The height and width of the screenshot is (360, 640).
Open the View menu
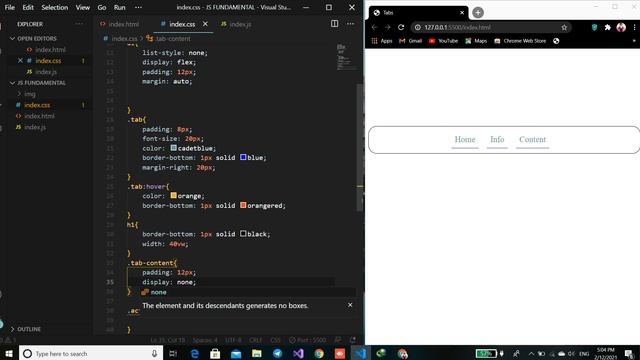[x=82, y=7]
